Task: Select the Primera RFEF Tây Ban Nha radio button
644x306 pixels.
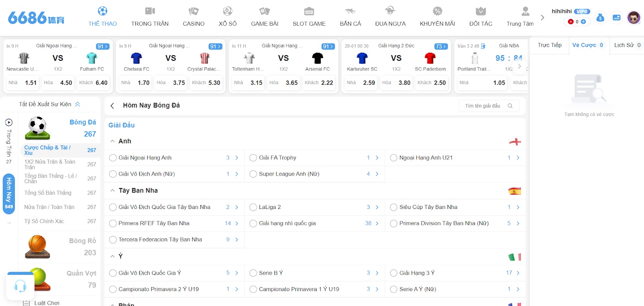Action: point(113,223)
